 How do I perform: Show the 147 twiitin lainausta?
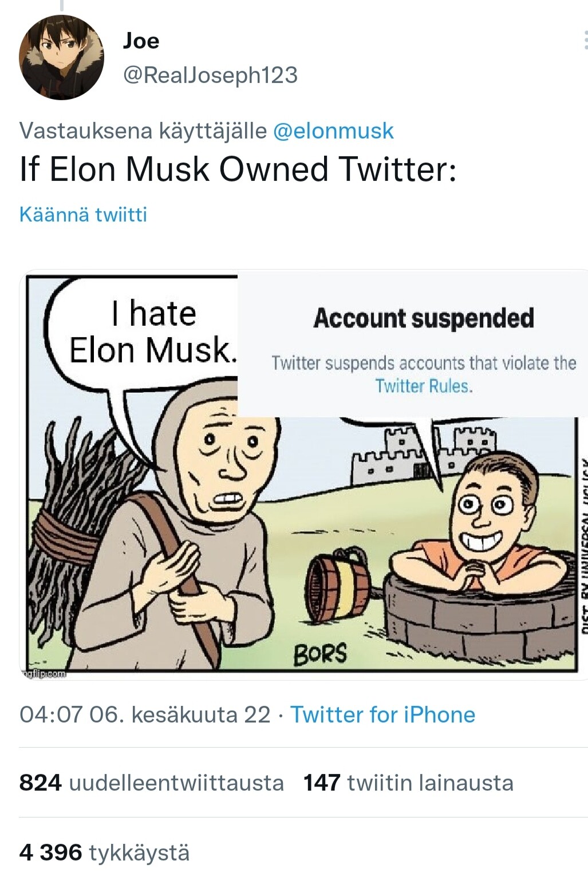tap(408, 783)
